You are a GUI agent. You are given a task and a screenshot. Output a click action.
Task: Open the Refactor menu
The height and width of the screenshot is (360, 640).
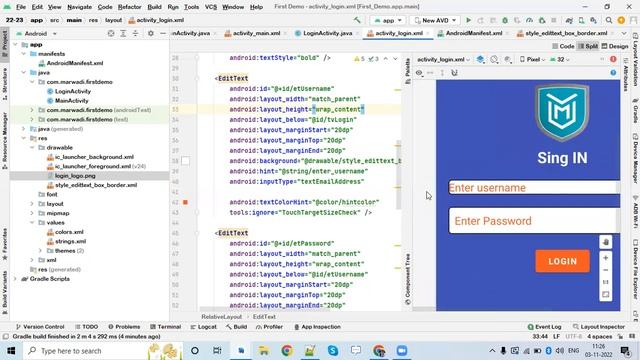[x=129, y=7]
